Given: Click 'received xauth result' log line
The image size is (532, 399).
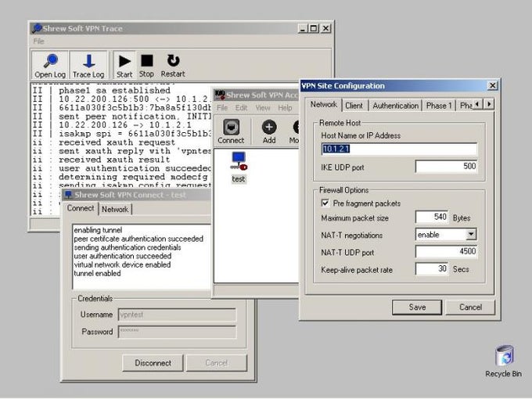Looking at the screenshot, I should [114, 160].
